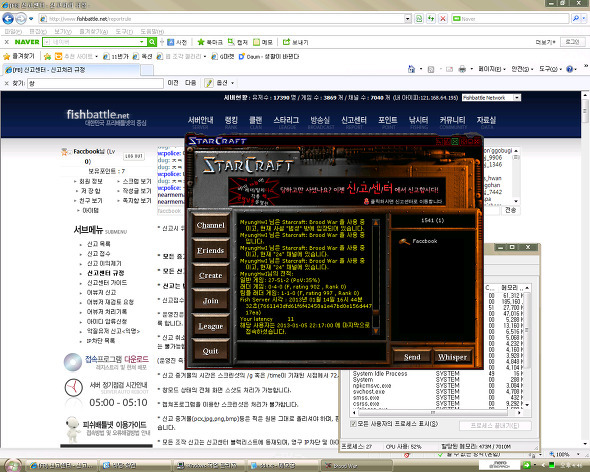Click the 신고센터 banner ad in StarCraft
The height and width of the screenshot is (472, 590).
[337, 191]
